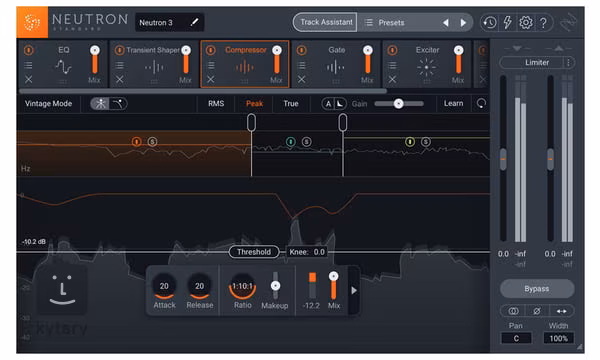This screenshot has width=600, height=360.
Task: Toggle Compressor module power
Action: coord(211,50)
